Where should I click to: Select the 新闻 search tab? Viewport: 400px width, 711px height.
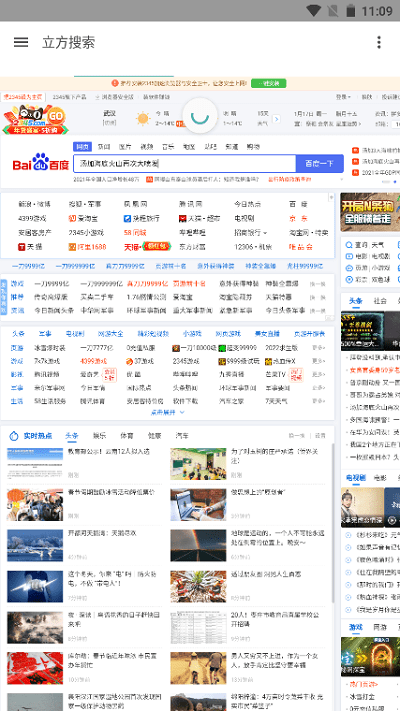point(104,147)
